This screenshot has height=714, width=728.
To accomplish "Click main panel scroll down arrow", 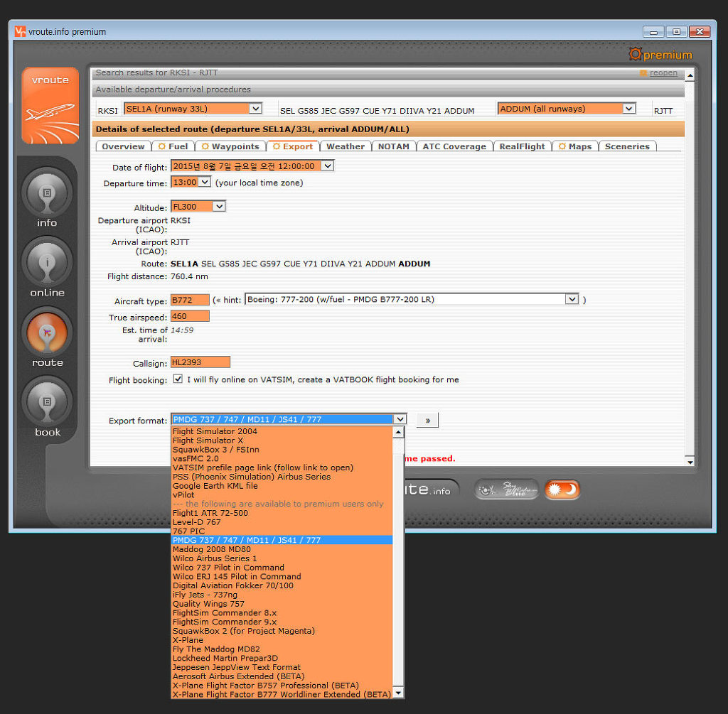I will [690, 462].
